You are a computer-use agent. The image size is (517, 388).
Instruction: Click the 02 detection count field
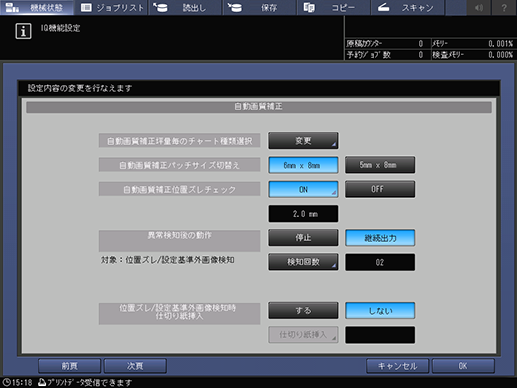coord(380,262)
